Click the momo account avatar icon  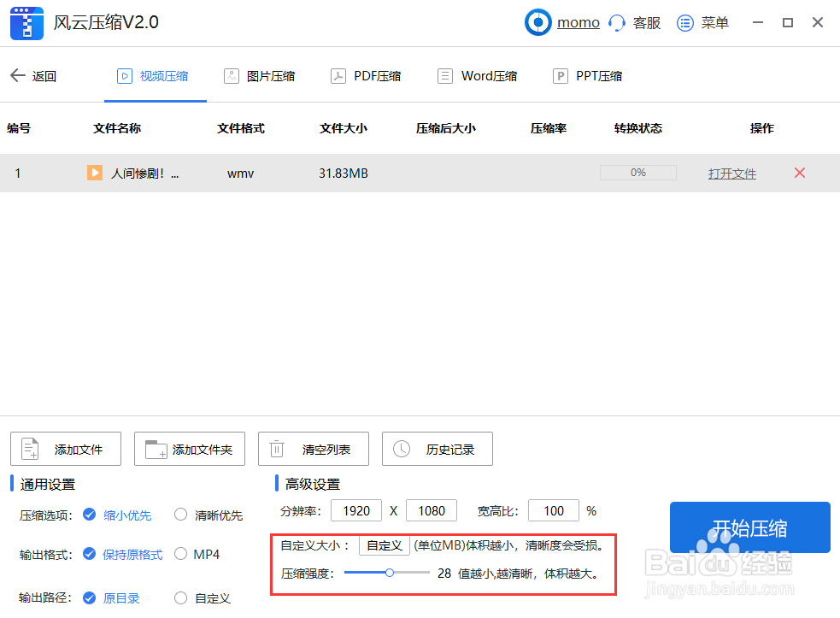coord(538,22)
